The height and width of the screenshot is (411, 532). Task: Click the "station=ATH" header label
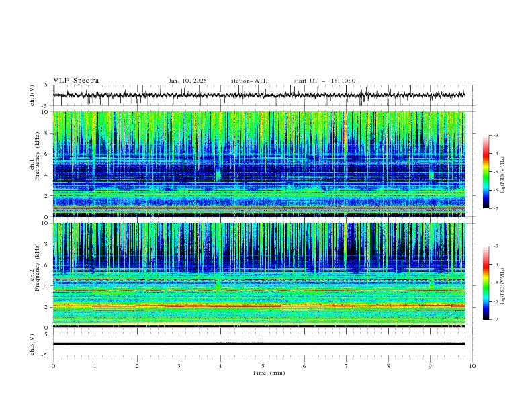(249, 81)
